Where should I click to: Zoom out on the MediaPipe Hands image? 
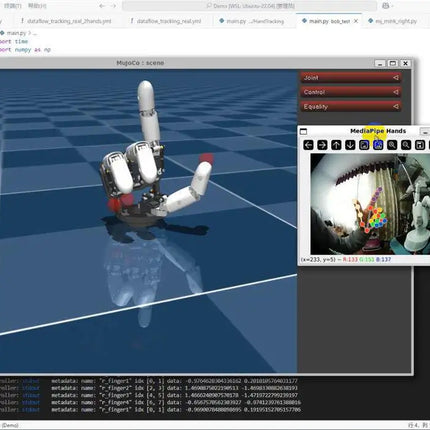point(406,145)
